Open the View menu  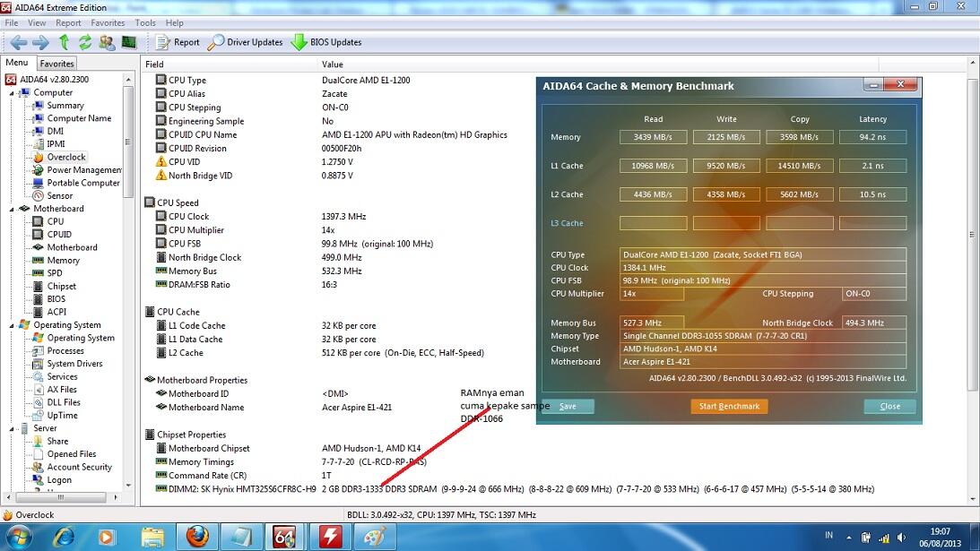point(37,22)
